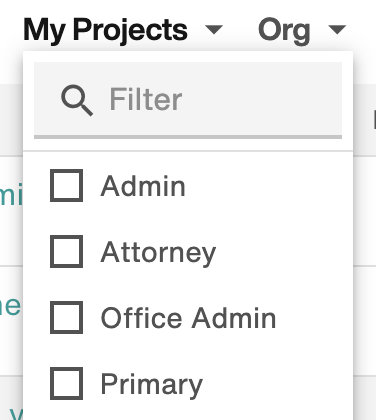
Task: Open the bottom partially hidden teal link
Action: tap(16, 414)
